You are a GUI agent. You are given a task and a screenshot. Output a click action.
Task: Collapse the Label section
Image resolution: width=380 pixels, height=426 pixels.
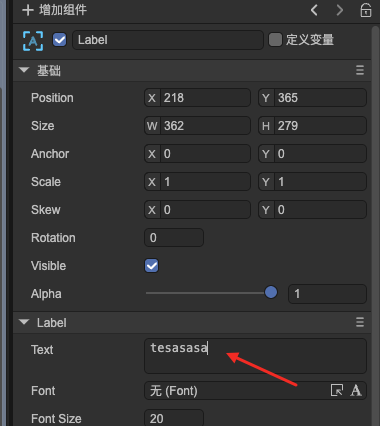point(24,322)
